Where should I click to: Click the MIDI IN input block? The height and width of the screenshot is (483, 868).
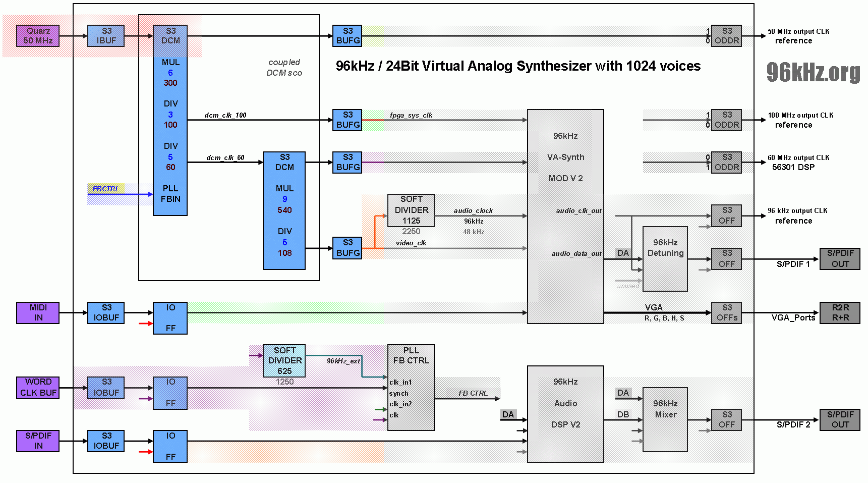(x=38, y=312)
